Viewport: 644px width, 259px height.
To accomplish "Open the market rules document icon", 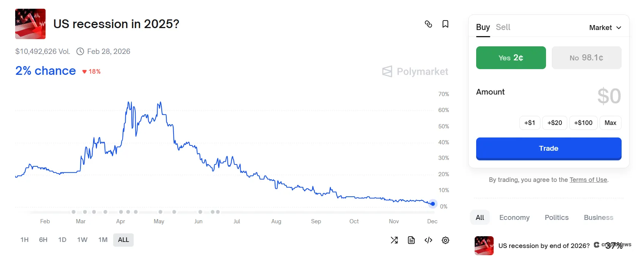I will [411, 240].
